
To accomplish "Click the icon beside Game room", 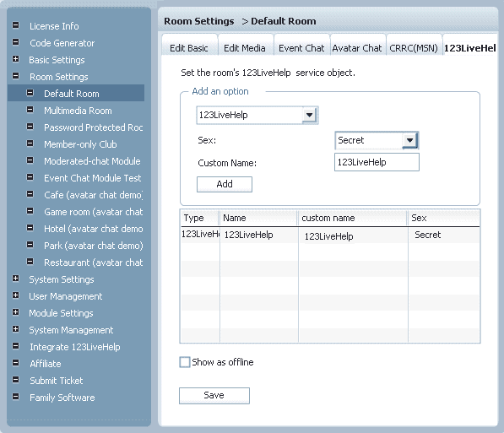I will pos(30,211).
